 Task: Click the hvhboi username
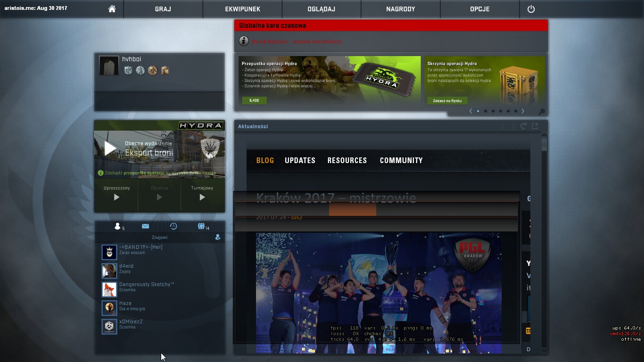[132, 59]
